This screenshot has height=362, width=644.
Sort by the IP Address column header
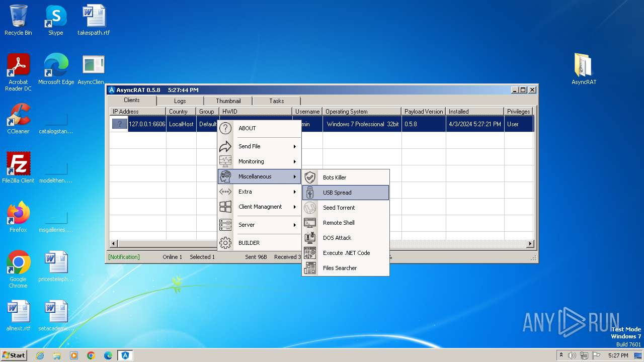pos(138,112)
